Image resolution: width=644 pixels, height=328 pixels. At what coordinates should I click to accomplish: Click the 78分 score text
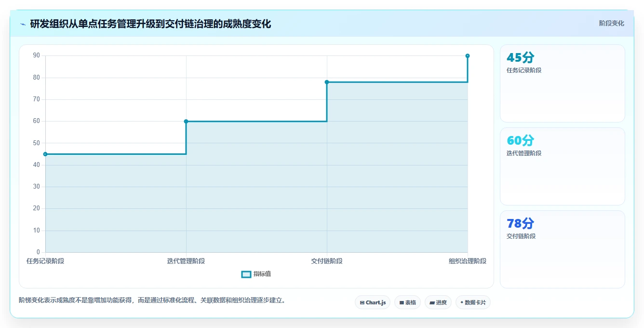(x=521, y=223)
